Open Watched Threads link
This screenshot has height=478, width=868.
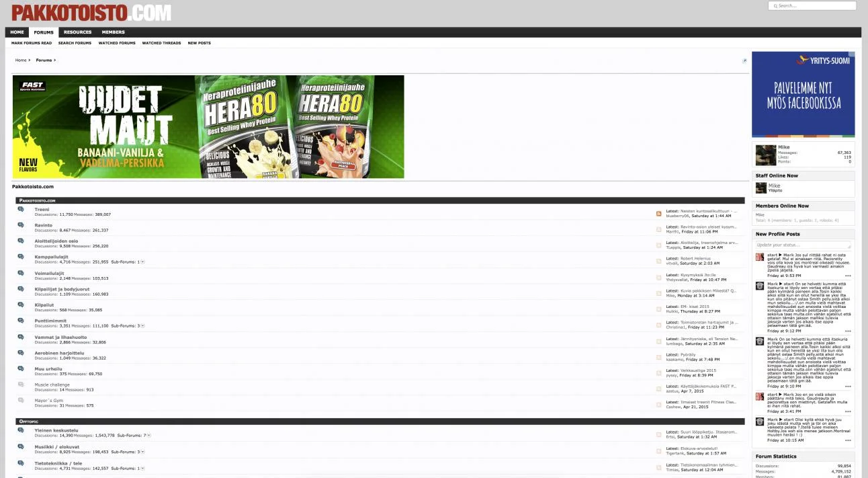pos(161,43)
